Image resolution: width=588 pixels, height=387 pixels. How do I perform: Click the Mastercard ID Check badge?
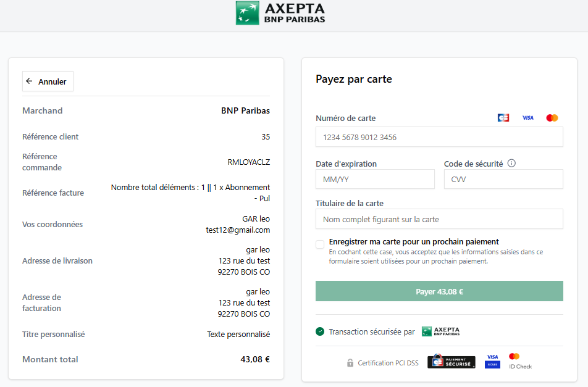coord(520,361)
